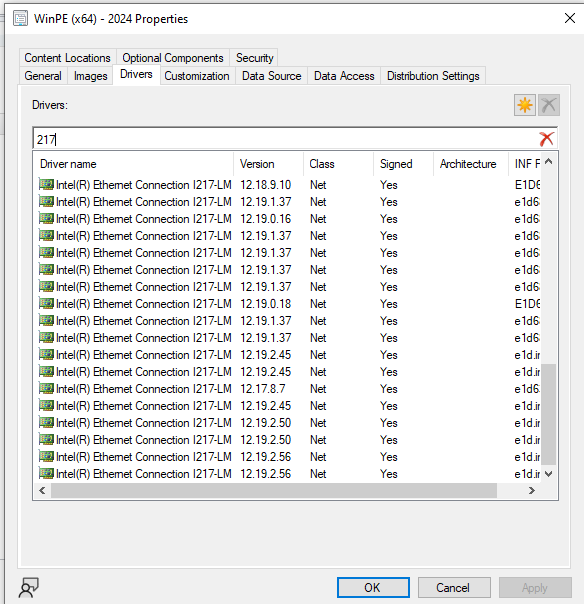Sort by the Driver name column header
The image size is (584, 604).
[x=133, y=164]
